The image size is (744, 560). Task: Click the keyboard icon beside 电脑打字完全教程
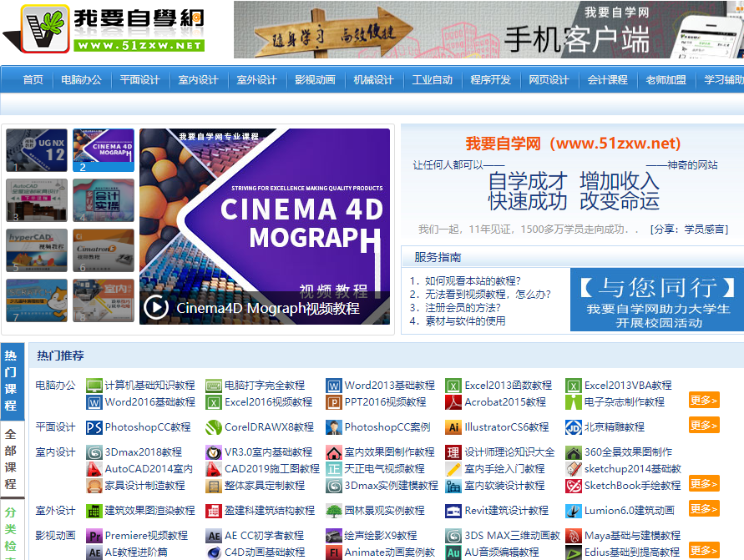point(214,386)
